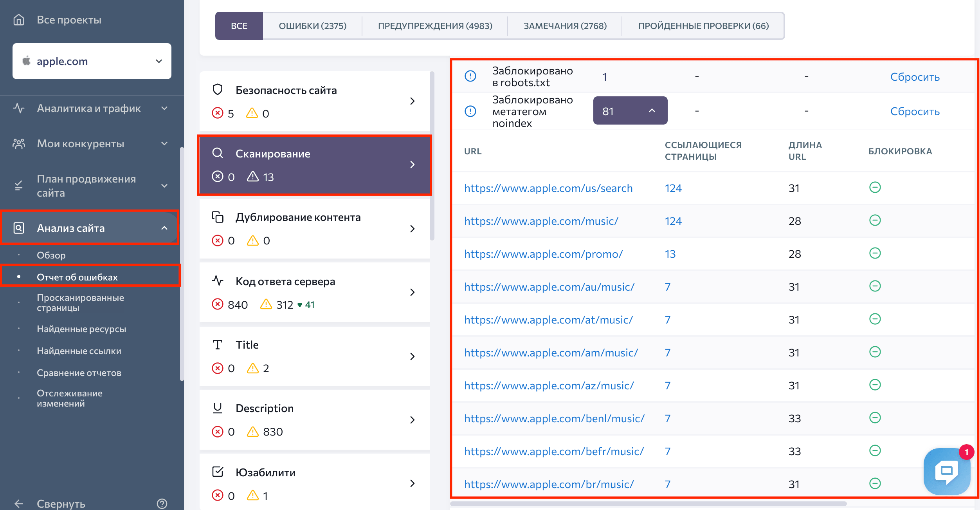Click the back arrow next to Свернуть
Viewport: 980px width, 510px height.
pos(19,504)
